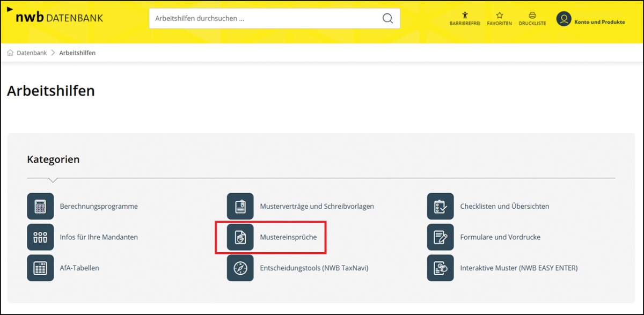Select the Musterverträge und Schreibvorlagen icon
Image resolution: width=644 pixels, height=315 pixels.
pyautogui.click(x=240, y=207)
